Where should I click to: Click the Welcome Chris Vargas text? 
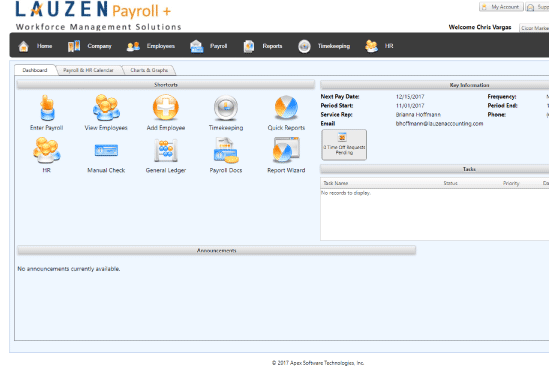pos(480,27)
